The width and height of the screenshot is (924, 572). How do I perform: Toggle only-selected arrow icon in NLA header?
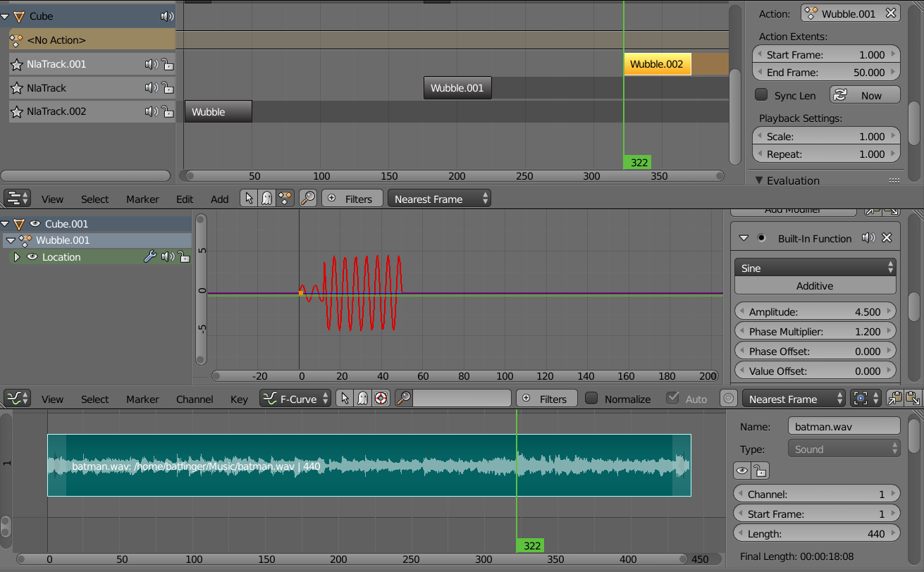249,199
